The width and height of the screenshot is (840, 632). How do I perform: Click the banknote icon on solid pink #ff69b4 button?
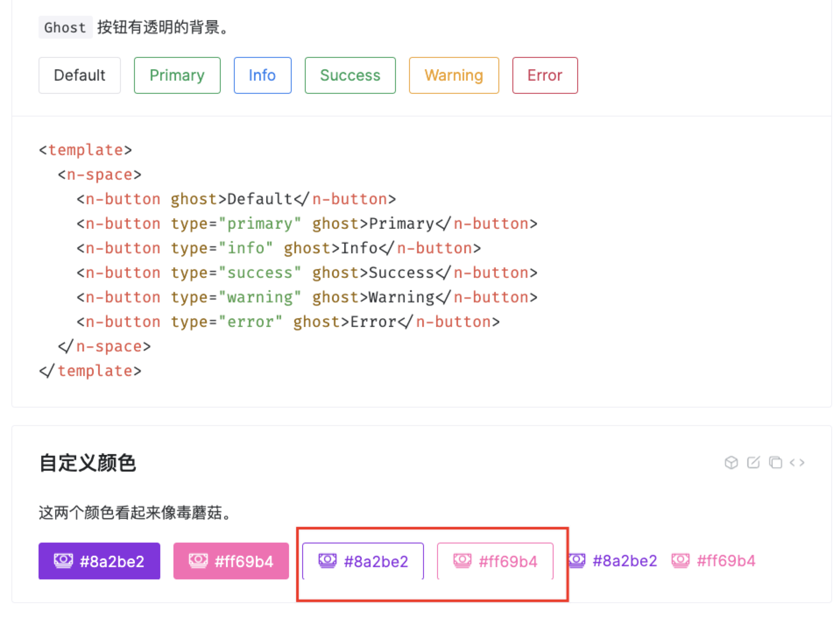tap(198, 560)
